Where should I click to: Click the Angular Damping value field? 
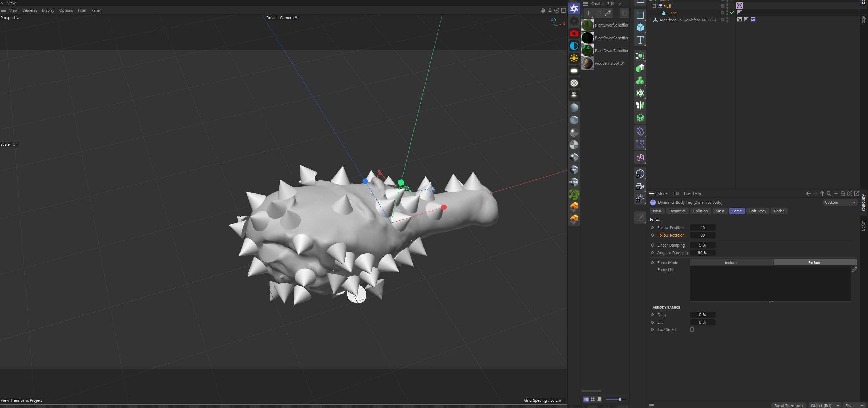[703, 253]
